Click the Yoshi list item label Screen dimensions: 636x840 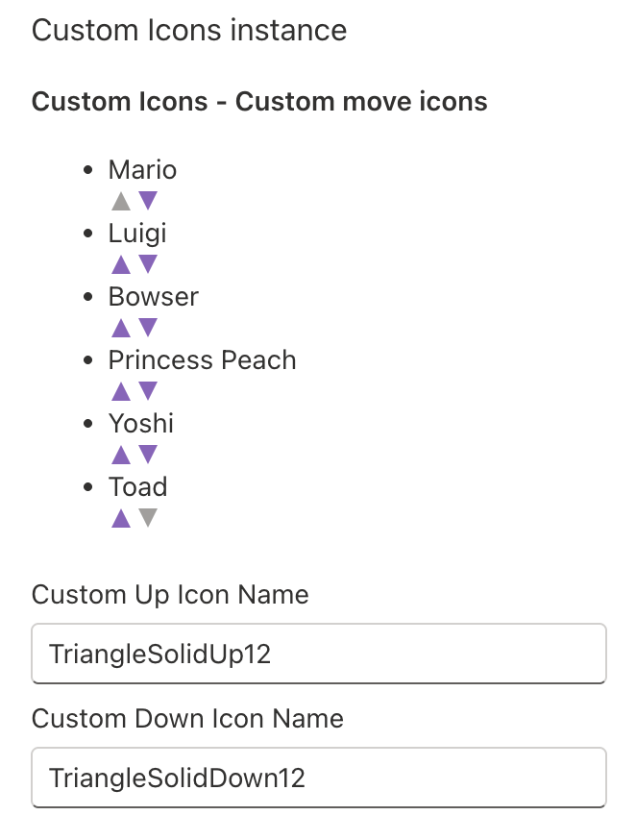tap(140, 424)
